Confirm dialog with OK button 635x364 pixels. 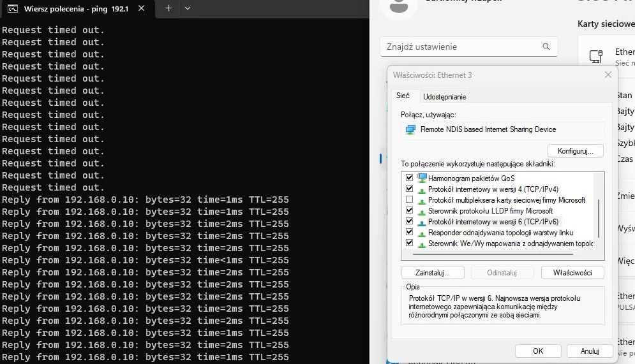(x=538, y=351)
